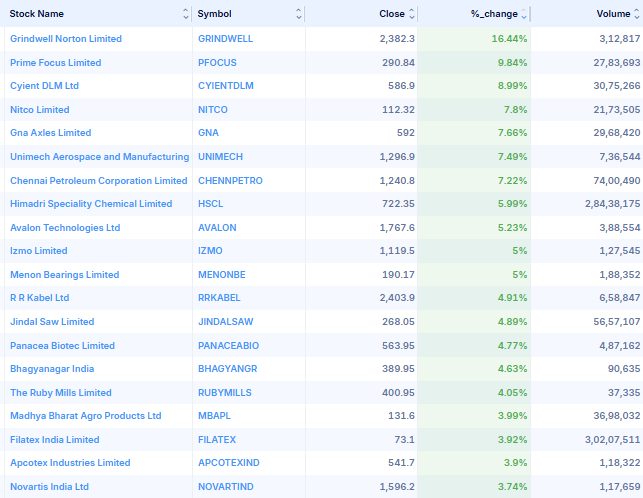Select volume value 74,00,490

tap(617, 180)
